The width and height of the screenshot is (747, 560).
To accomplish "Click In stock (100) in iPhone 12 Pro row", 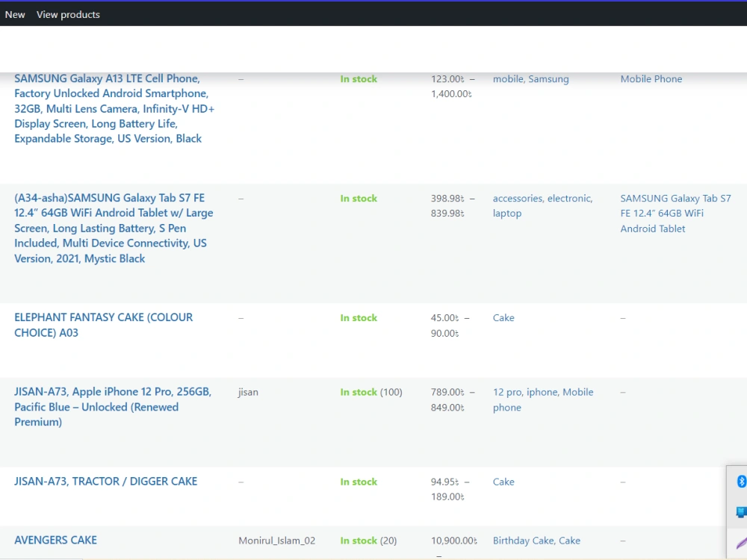I will [x=371, y=393].
